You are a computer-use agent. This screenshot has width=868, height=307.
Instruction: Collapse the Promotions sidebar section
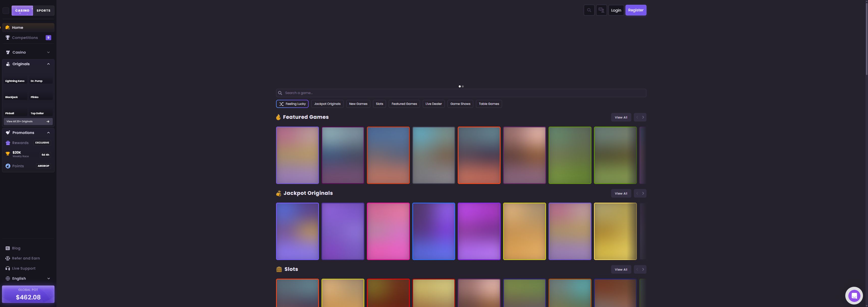click(x=28, y=133)
